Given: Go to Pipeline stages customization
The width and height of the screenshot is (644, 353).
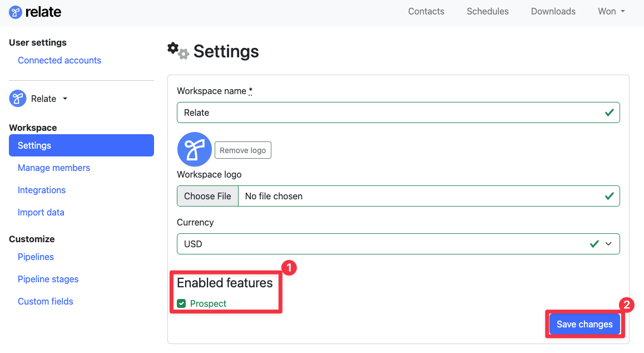Looking at the screenshot, I should point(48,279).
